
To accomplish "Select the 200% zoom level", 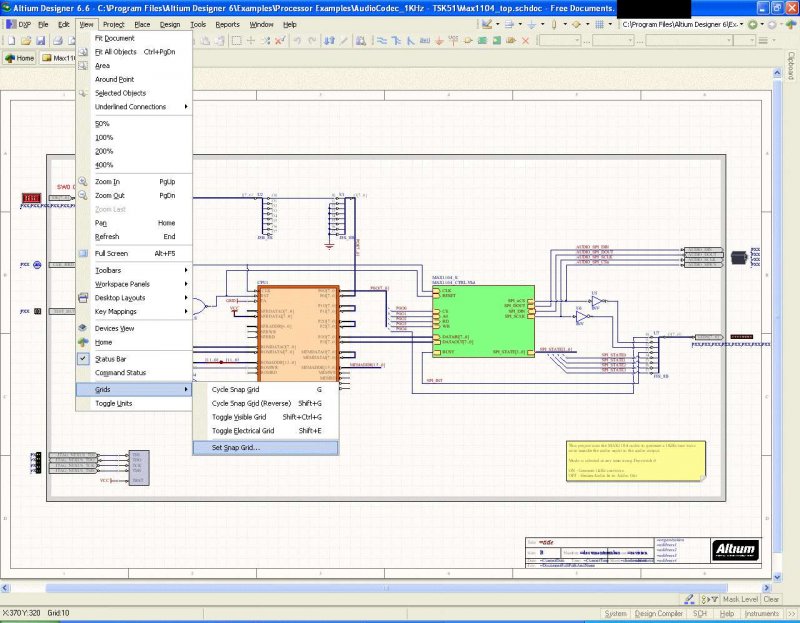I will (x=104, y=151).
